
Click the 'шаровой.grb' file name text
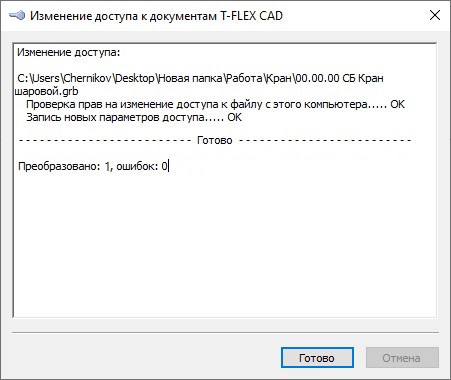[47, 91]
